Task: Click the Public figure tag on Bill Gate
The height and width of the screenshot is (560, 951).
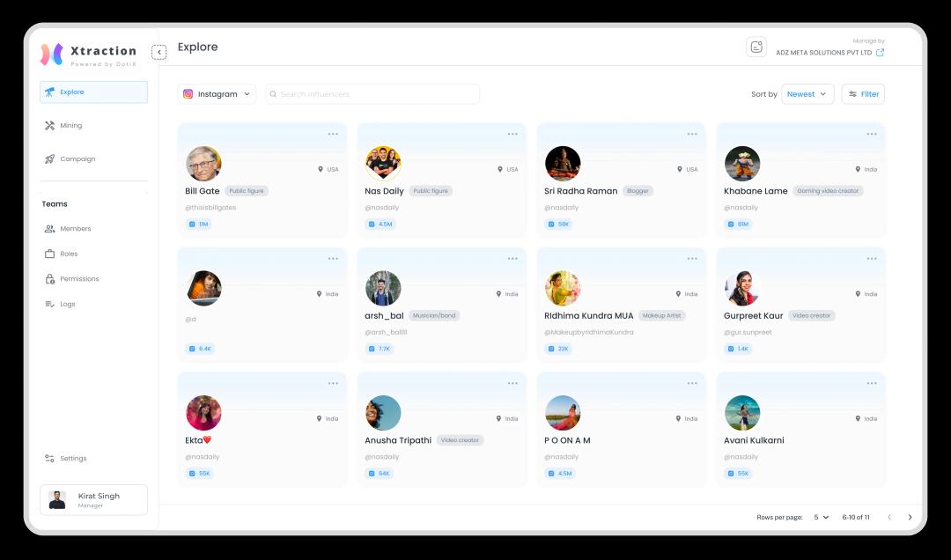Action: point(247,190)
